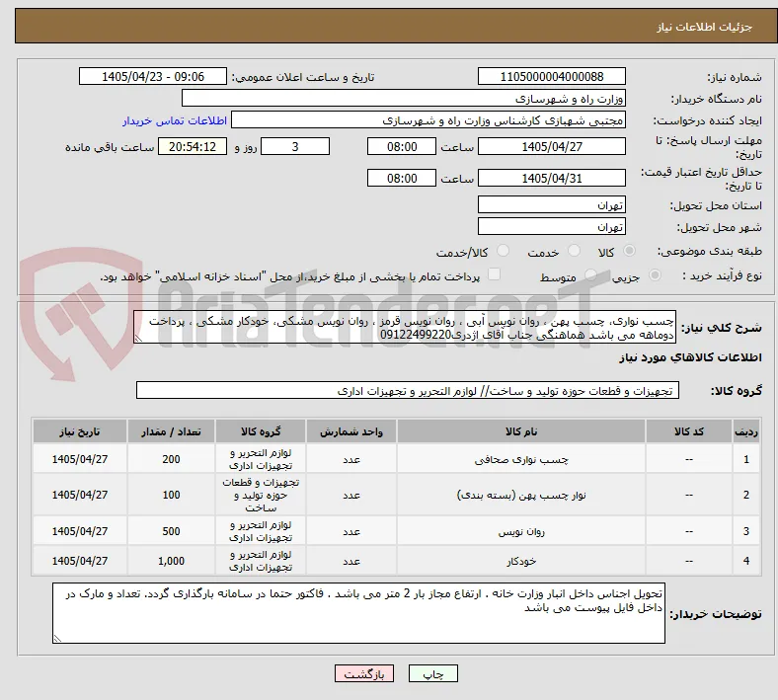Click the remaining time 20:54:12 field
Viewport: 778px width, 700px height.
[193, 147]
